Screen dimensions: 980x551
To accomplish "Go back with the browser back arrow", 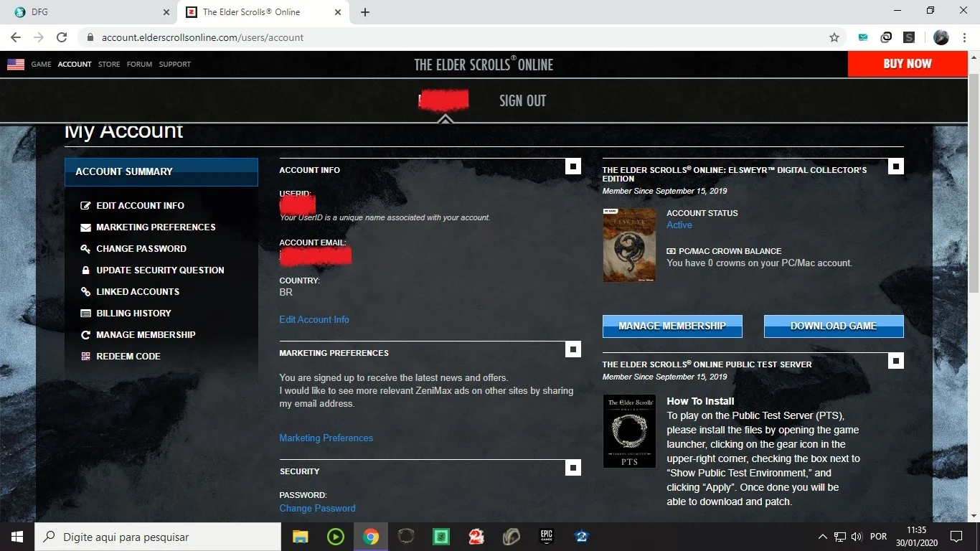I will 16,37.
